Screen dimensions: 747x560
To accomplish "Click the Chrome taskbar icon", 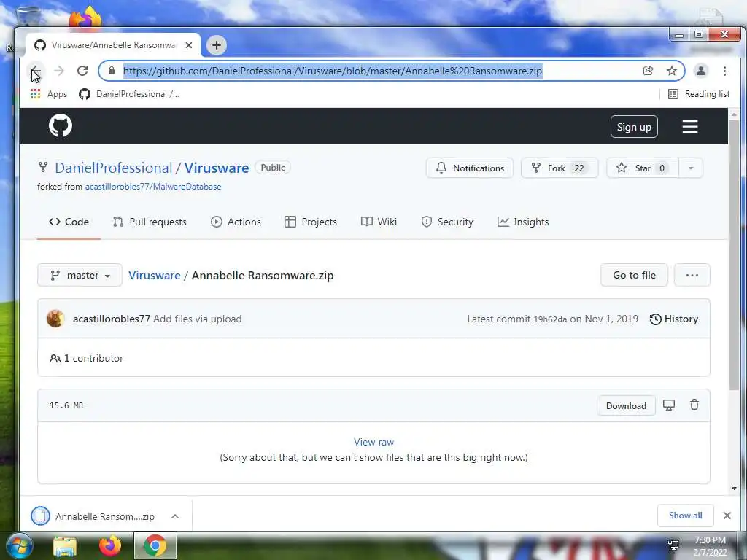I will click(x=155, y=545).
